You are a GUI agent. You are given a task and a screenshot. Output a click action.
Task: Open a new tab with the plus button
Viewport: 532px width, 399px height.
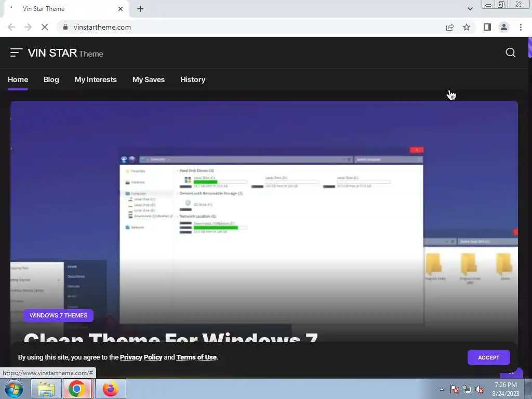(140, 9)
